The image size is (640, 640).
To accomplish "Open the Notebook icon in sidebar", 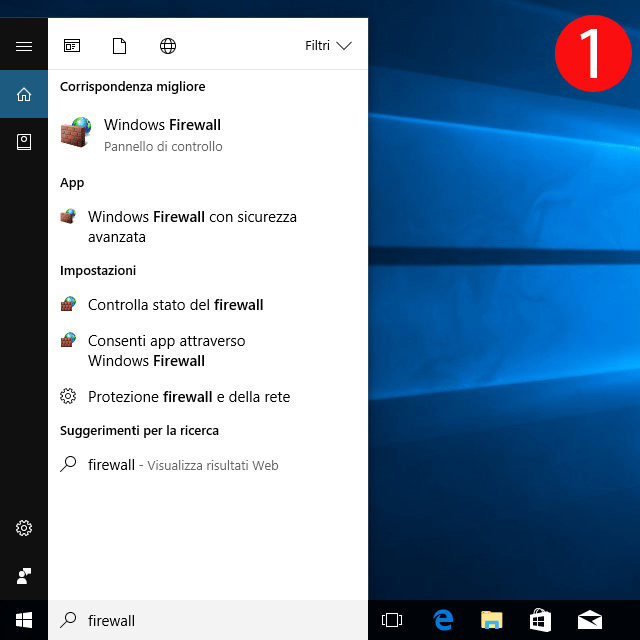I will (x=24, y=142).
